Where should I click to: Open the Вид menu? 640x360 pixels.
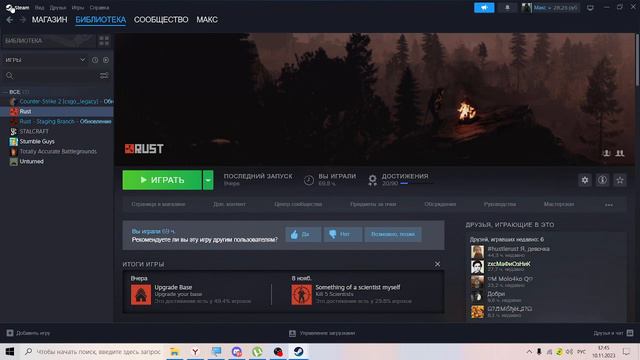click(x=40, y=8)
